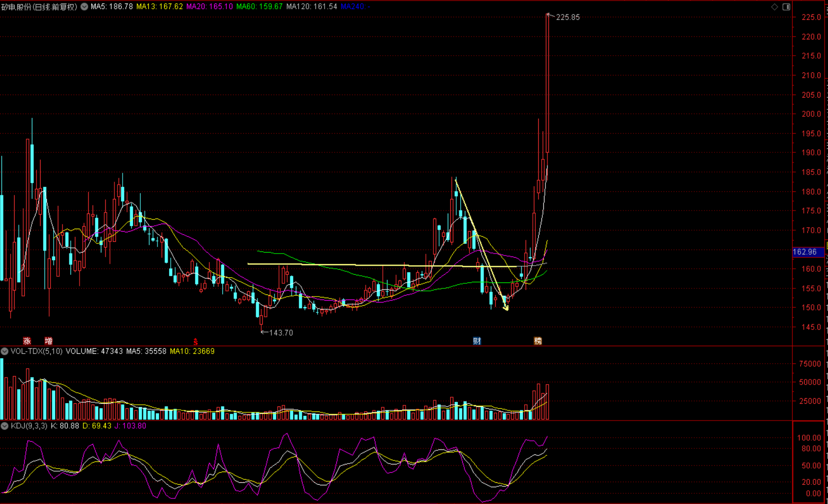Open the 榜 ranking list marker
Image resolution: width=828 pixels, height=504 pixels.
538,341
